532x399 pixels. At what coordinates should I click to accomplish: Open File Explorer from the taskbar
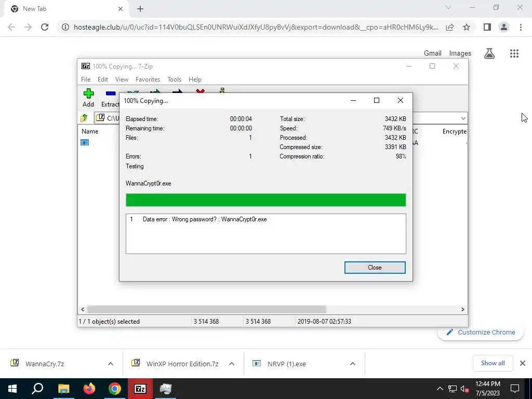(x=63, y=389)
